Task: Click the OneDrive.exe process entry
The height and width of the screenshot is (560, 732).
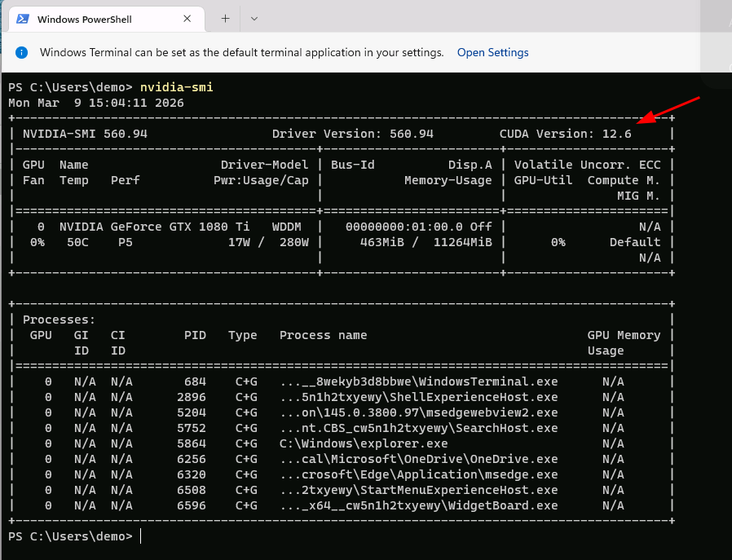Action: click(x=418, y=459)
